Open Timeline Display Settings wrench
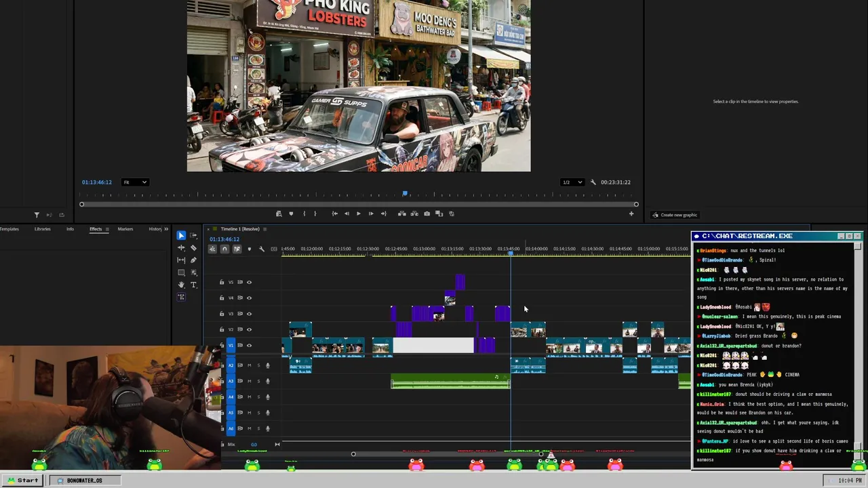 tap(262, 249)
